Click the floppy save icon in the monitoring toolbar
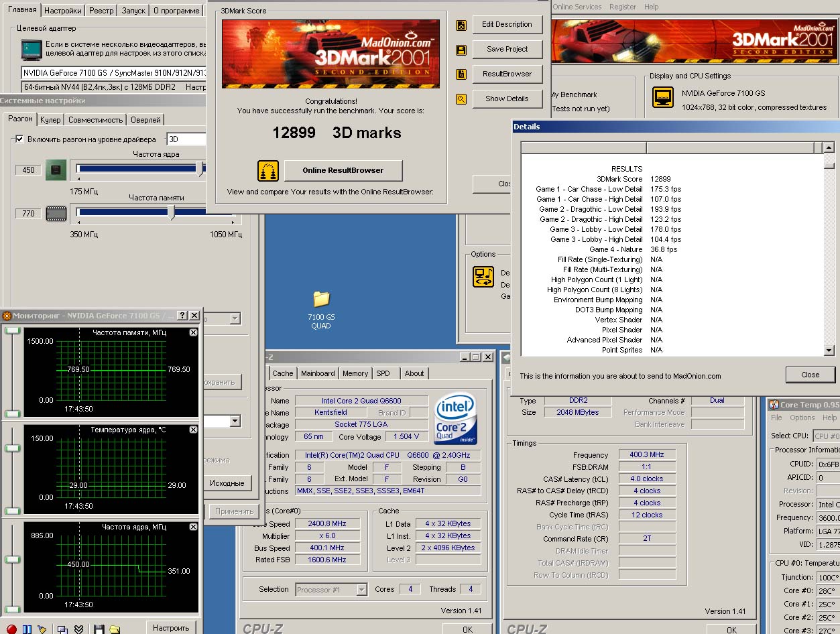840x634 pixels. 99,629
